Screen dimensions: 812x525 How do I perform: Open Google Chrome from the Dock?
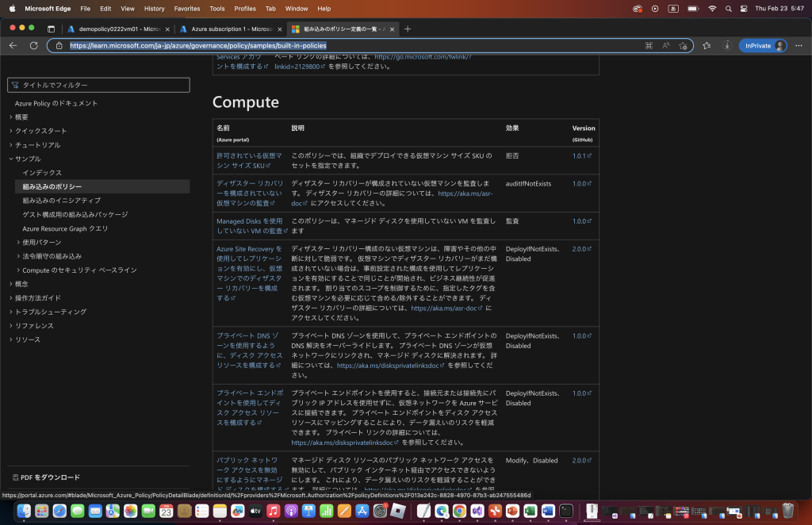pos(459,511)
